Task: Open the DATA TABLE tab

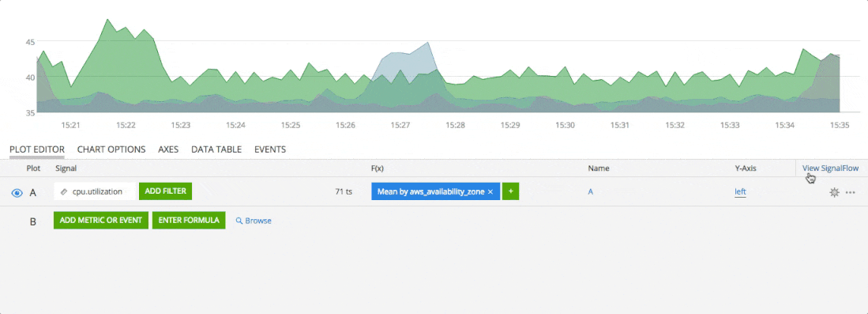Action: 216,149
